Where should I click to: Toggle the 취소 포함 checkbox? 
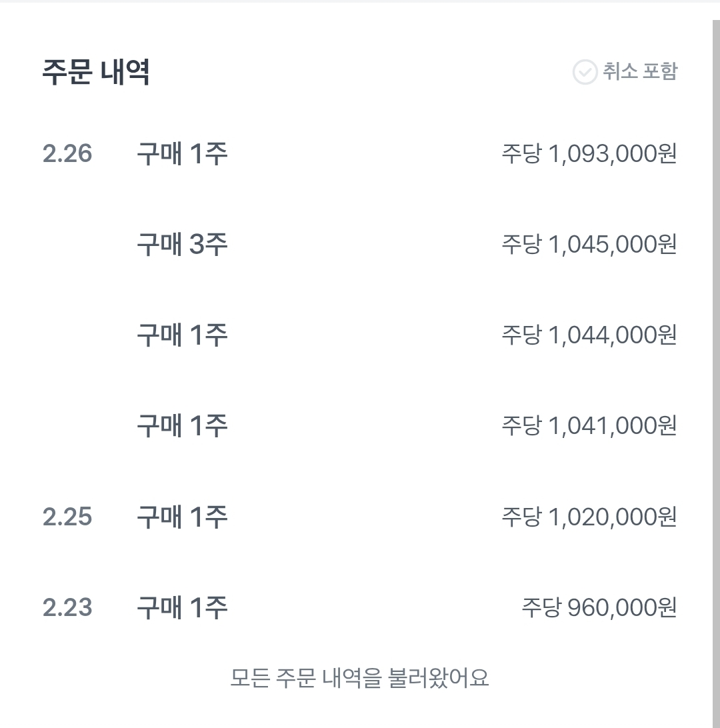pos(625,71)
